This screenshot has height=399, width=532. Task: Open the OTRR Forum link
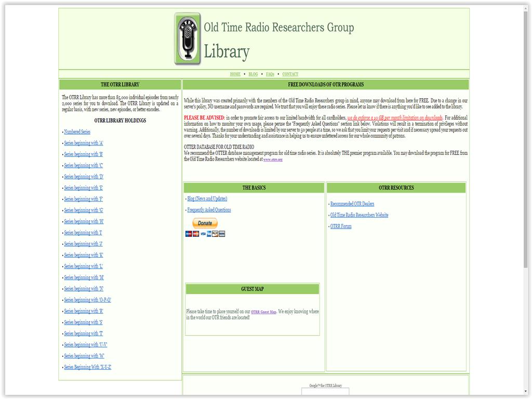pyautogui.click(x=341, y=226)
